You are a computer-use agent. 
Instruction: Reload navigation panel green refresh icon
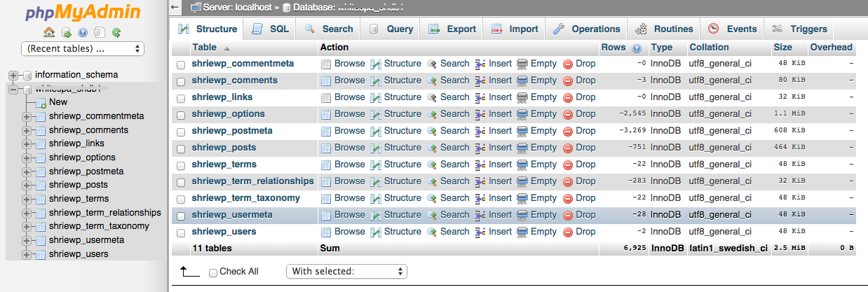pyautogui.click(x=116, y=32)
